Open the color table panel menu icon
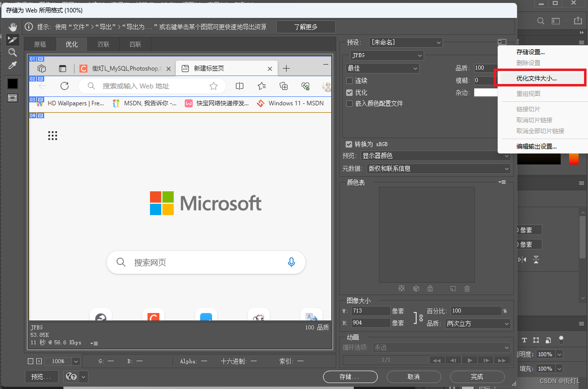 pos(502,182)
